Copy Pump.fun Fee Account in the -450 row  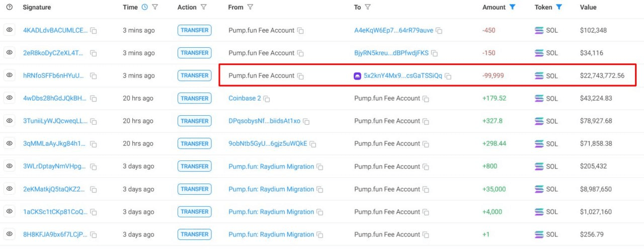300,31
